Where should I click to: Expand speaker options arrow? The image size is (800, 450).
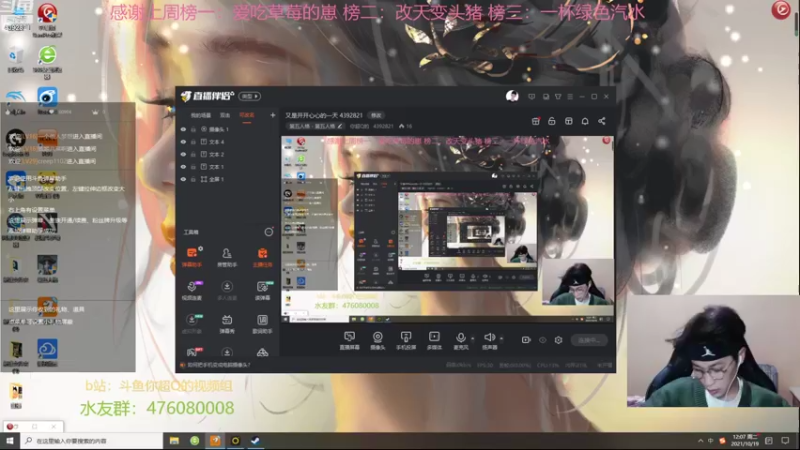(x=501, y=338)
